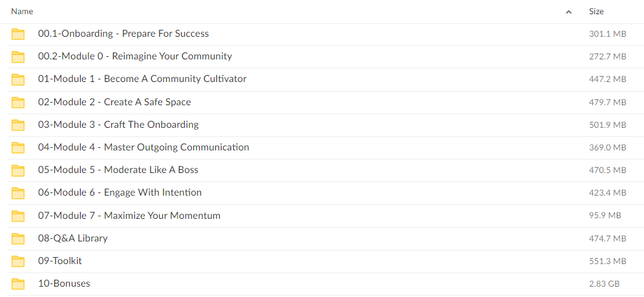Toggle sort order with the header arrow
This screenshot has width=644, height=297.
pyautogui.click(x=569, y=12)
